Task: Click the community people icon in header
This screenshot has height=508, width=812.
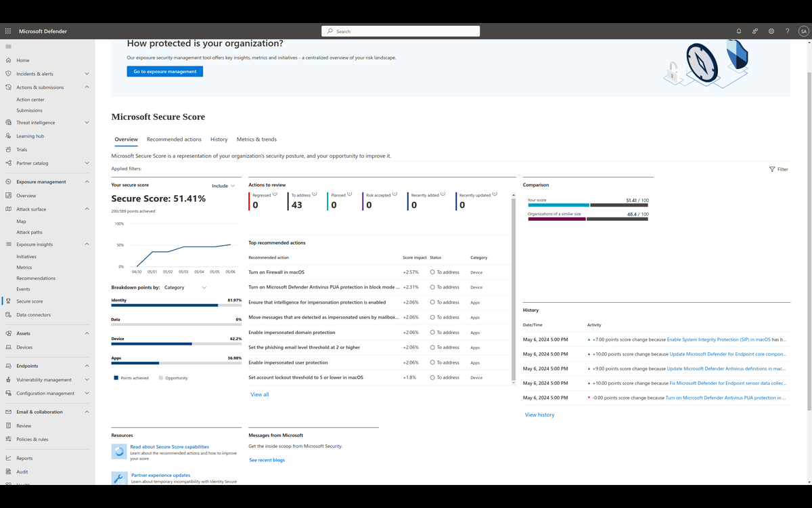Action: click(x=755, y=31)
